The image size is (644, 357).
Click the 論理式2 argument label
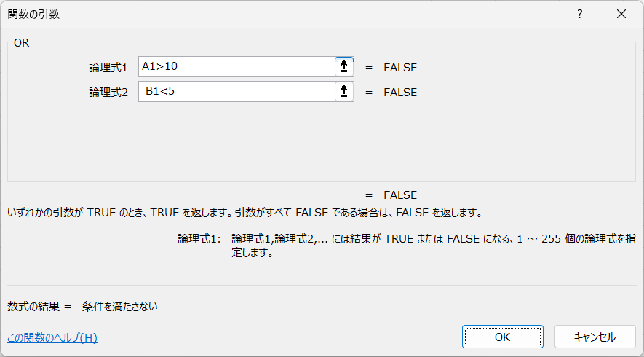pyautogui.click(x=108, y=92)
